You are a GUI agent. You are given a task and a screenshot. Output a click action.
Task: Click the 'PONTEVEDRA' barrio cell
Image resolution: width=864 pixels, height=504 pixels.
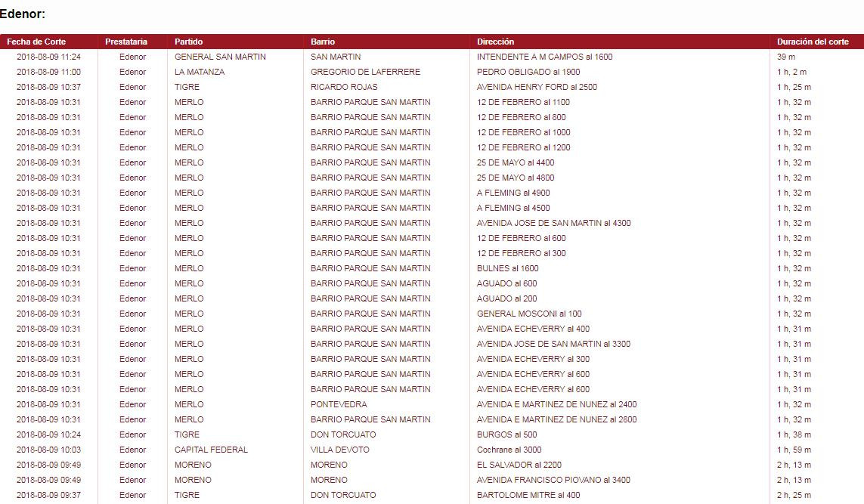click(x=339, y=404)
